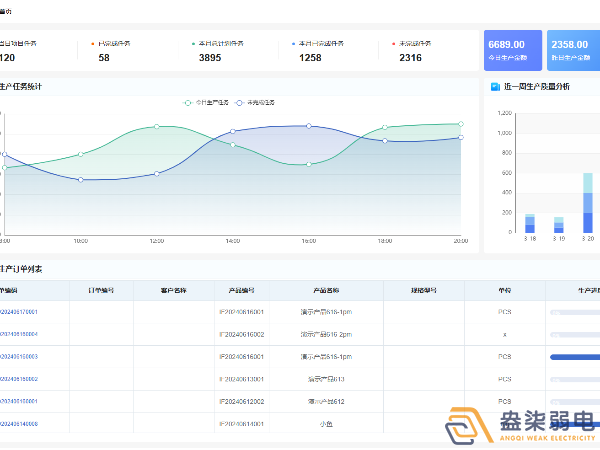
Task: Click the green line point at 12:00
Action: [157, 126]
